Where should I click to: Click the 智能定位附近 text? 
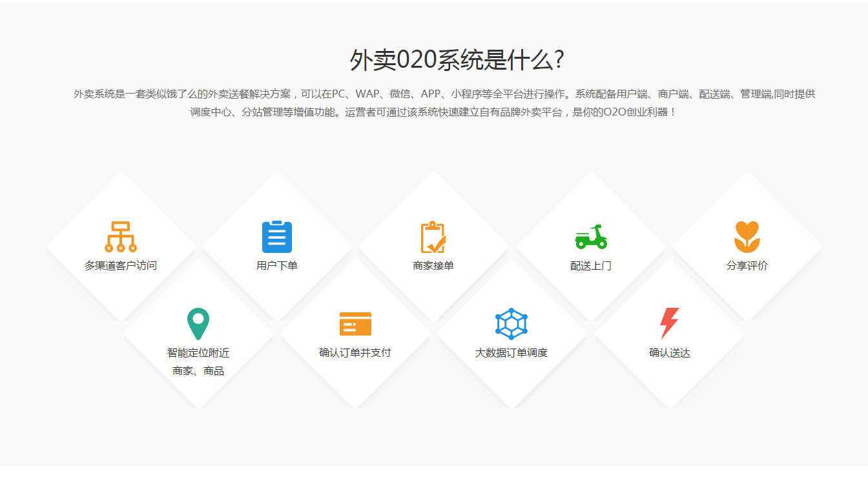click(x=198, y=353)
